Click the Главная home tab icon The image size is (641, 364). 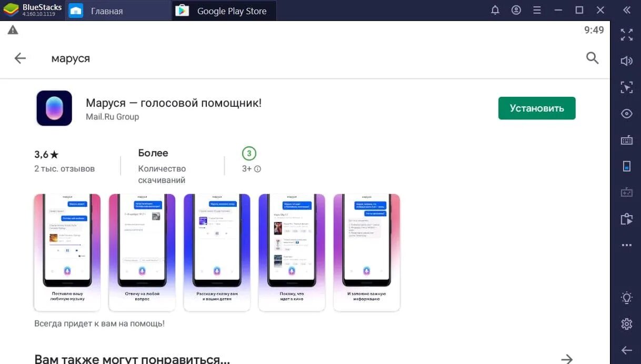click(76, 11)
